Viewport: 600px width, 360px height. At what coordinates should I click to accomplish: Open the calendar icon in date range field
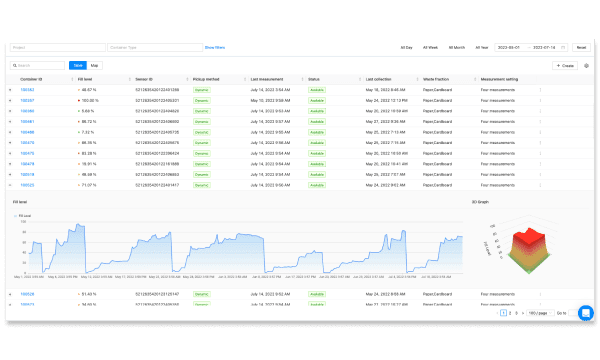point(563,47)
